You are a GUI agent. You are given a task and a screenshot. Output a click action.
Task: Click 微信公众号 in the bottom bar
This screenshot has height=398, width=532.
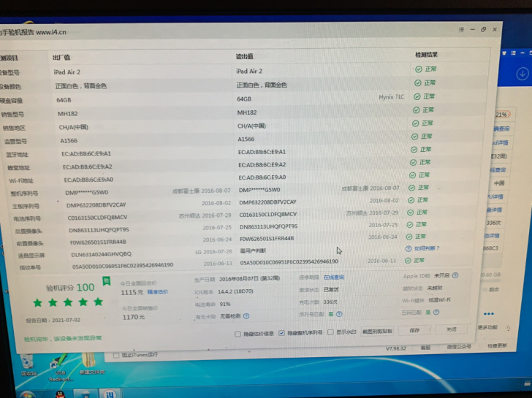click(x=459, y=346)
